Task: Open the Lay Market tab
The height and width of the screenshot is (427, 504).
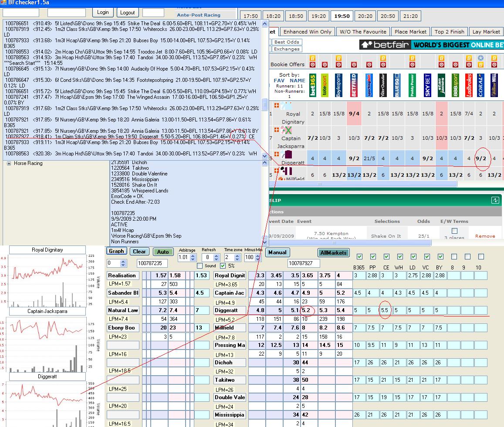Action: 486,31
